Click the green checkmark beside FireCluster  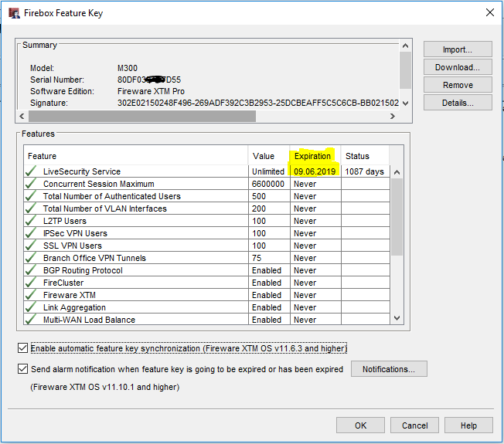tap(31, 283)
